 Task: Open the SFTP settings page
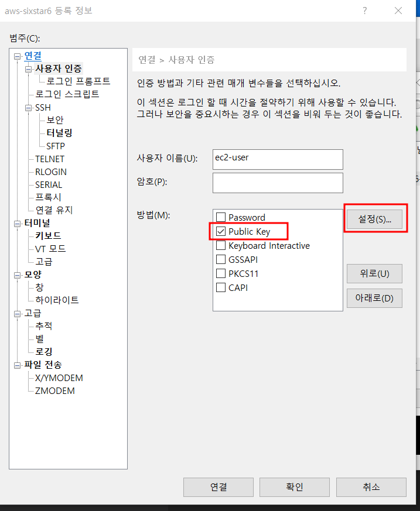coord(56,146)
